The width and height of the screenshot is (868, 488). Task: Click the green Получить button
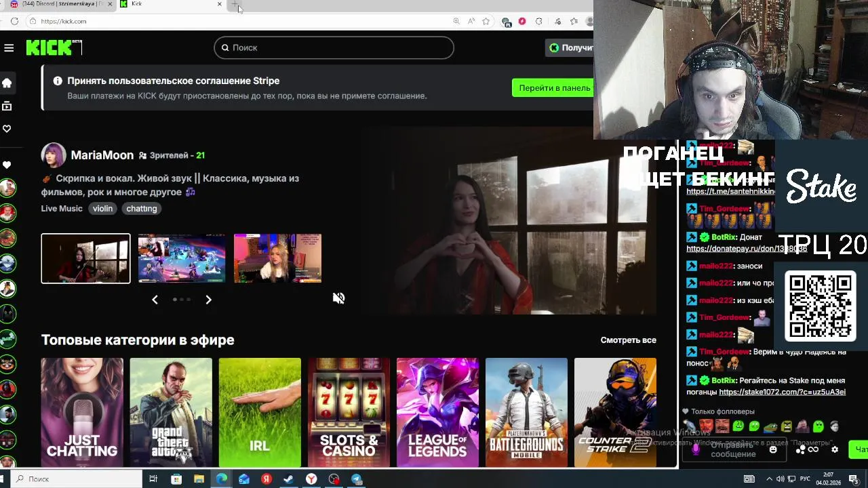(x=570, y=47)
